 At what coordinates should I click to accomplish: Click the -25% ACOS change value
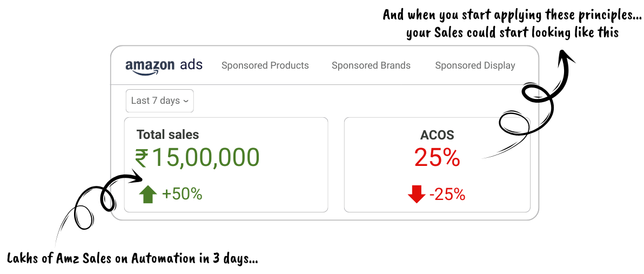(x=447, y=194)
